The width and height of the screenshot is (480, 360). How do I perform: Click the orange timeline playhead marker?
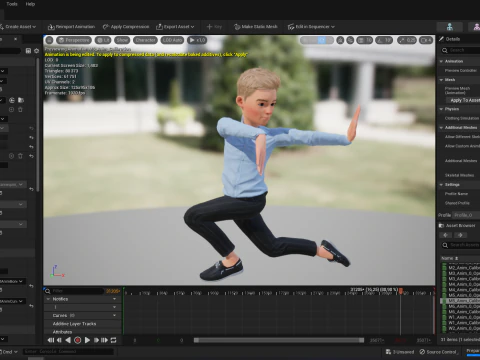(x=401, y=291)
